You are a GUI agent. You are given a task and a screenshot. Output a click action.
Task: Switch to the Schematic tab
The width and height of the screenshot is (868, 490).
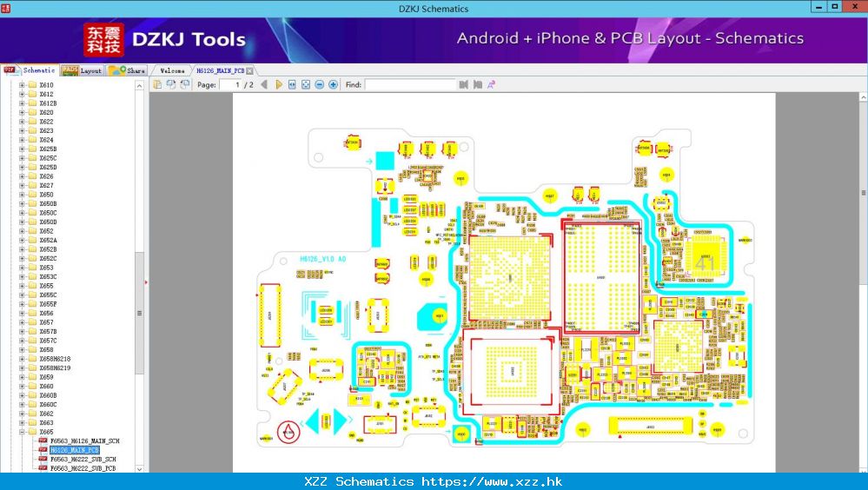point(30,70)
